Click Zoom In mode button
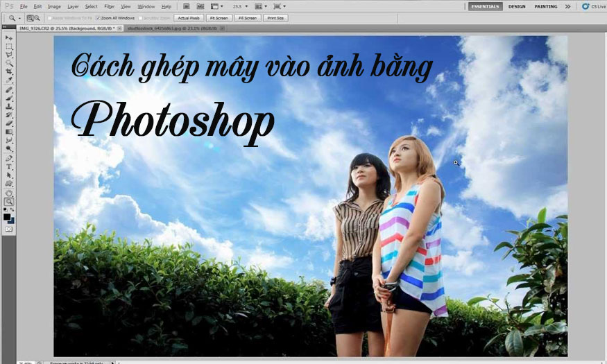The height and width of the screenshot is (364, 607). point(30,18)
